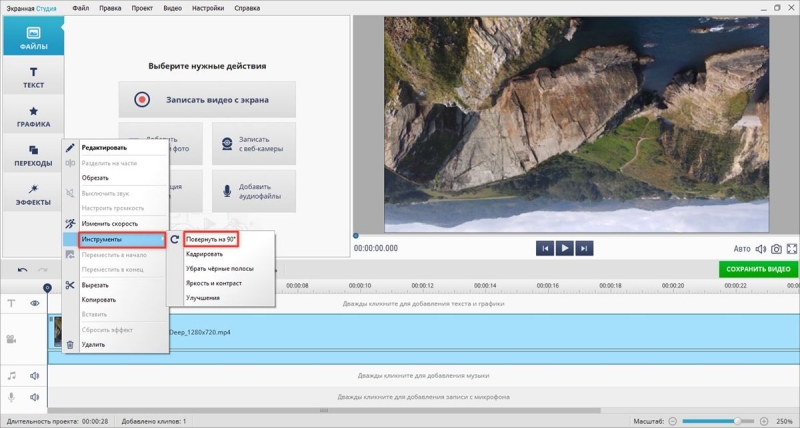Select Убрать чёрные полосы in submenu
Screen dimensions: 800x428
tap(220, 268)
